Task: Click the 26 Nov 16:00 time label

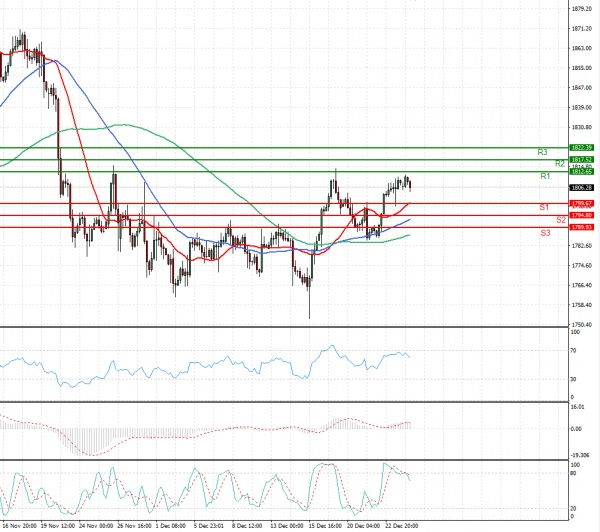Action: [134, 526]
